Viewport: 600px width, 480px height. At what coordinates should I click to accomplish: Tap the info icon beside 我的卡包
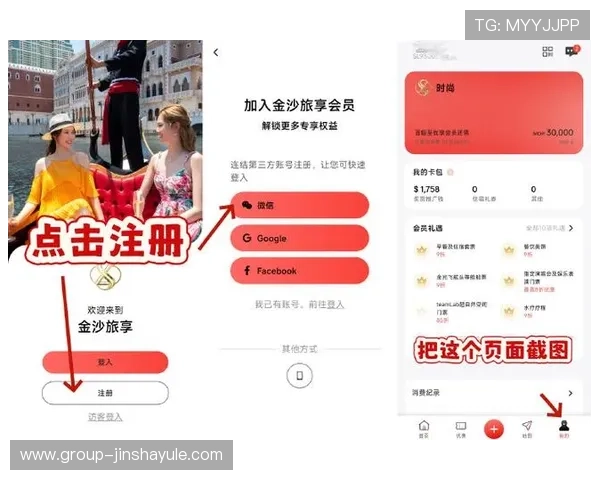(x=450, y=172)
